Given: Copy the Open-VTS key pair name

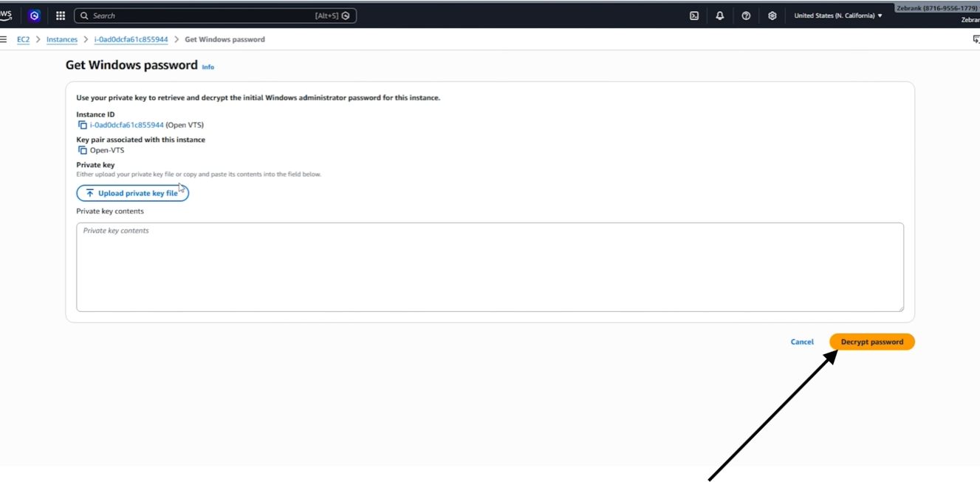Looking at the screenshot, I should 83,150.
